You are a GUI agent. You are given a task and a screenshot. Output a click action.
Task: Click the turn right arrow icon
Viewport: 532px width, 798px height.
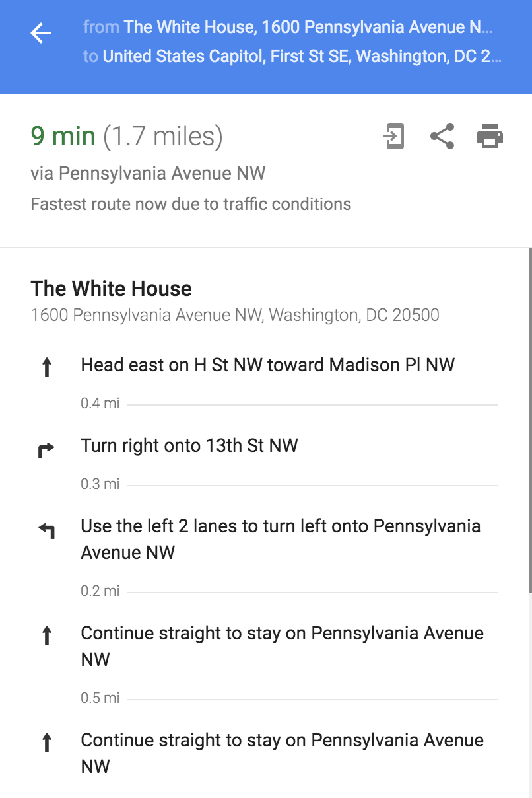(46, 450)
